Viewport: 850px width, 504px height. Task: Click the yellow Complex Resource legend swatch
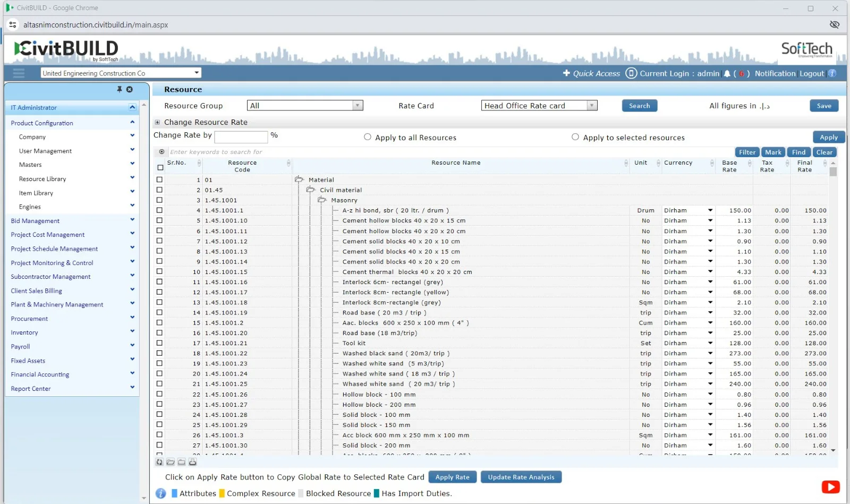pyautogui.click(x=222, y=493)
